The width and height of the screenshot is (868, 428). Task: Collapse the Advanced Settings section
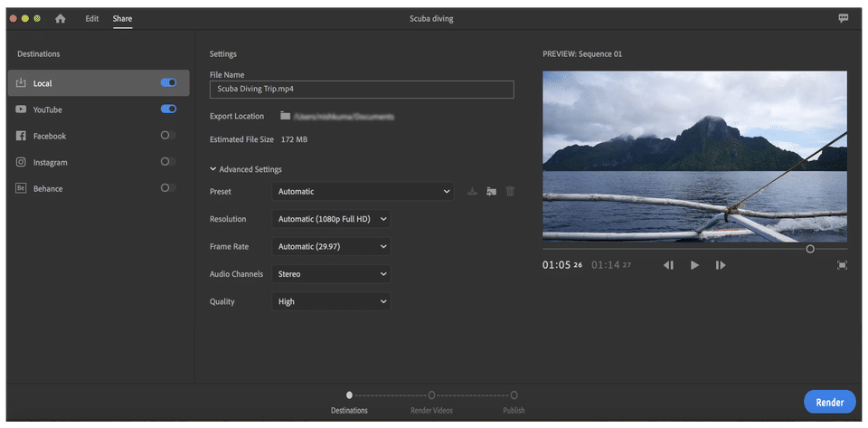246,169
